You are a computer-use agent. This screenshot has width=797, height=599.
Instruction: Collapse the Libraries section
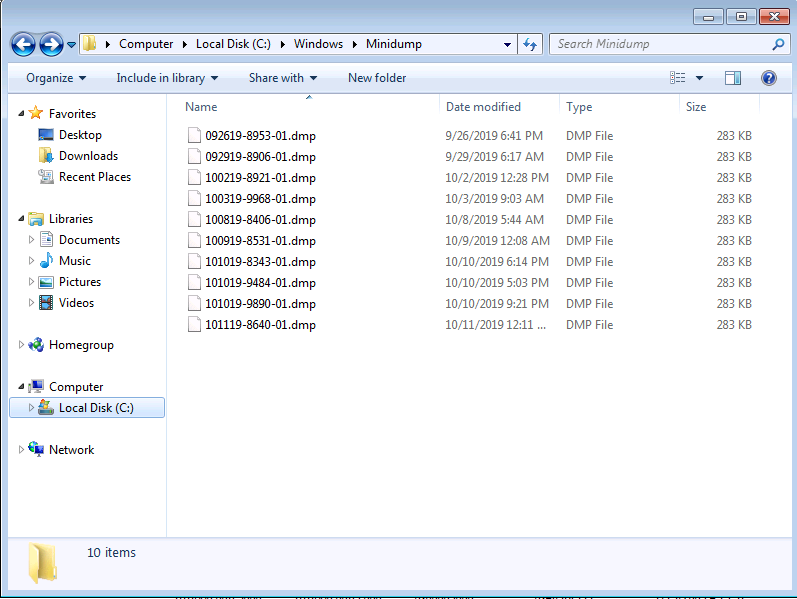pos(21,219)
